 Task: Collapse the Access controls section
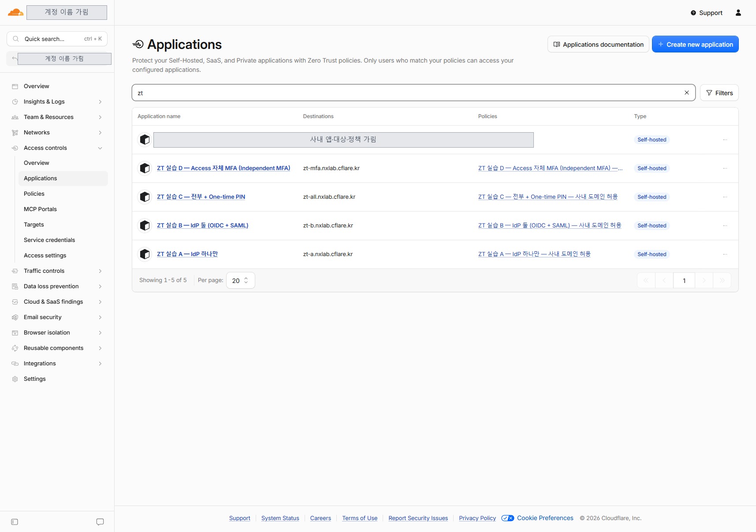57,148
